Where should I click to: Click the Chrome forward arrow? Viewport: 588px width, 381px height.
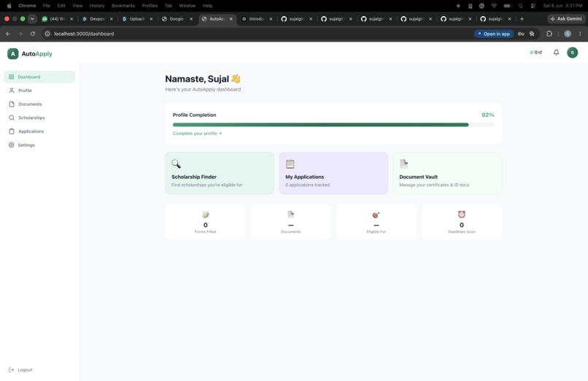[x=20, y=34]
